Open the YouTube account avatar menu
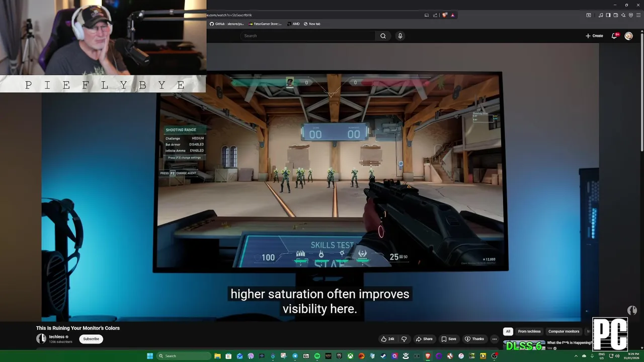Image resolution: width=644 pixels, height=362 pixels. pos(628,36)
